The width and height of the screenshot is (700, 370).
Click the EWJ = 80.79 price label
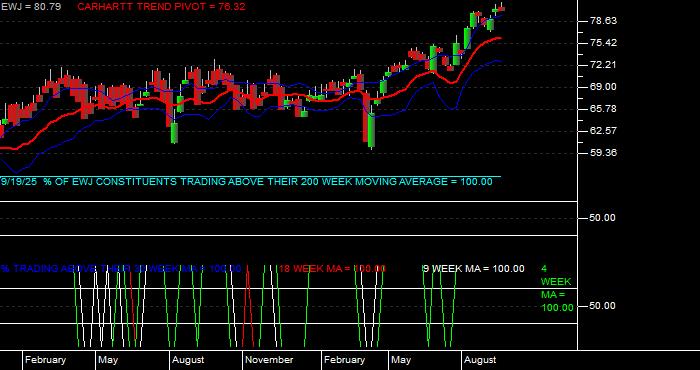click(31, 7)
